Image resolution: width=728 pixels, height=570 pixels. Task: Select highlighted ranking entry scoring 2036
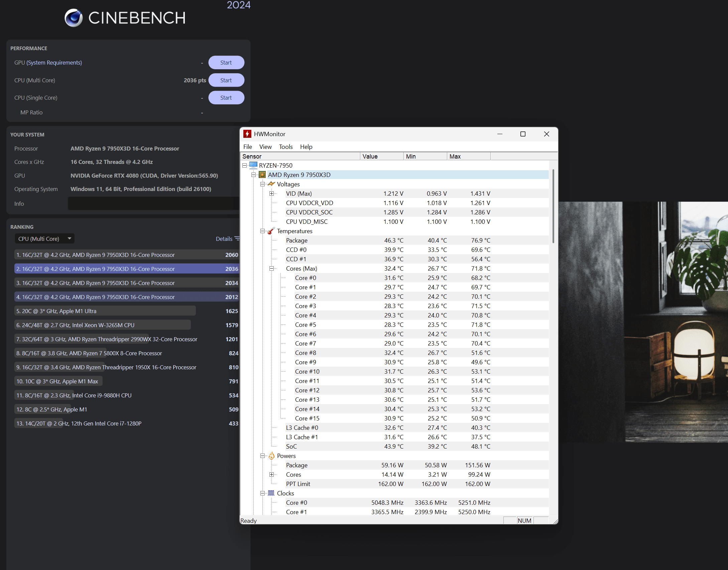(127, 269)
